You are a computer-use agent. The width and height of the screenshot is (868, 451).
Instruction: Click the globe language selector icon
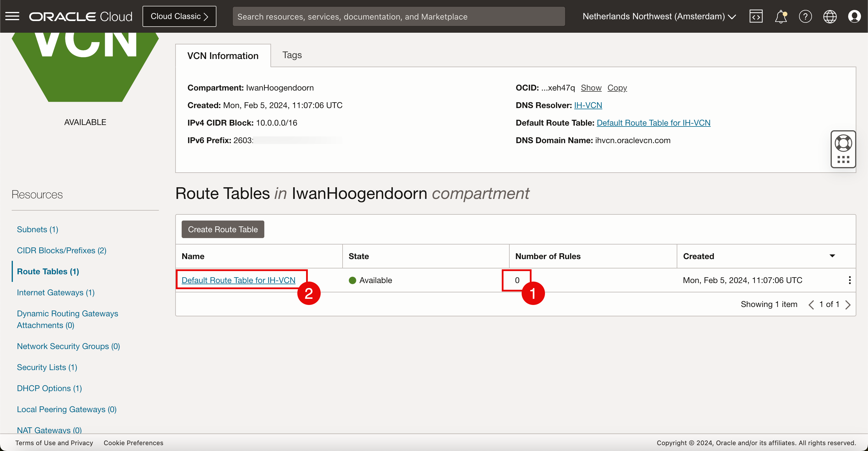[x=829, y=16]
